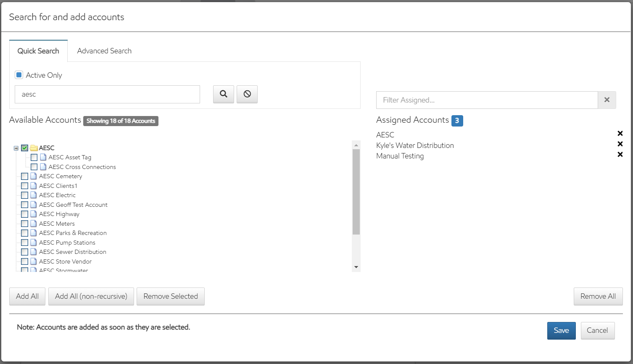This screenshot has height=364, width=633.
Task: Collapse the AESC tree node
Action: point(16,148)
